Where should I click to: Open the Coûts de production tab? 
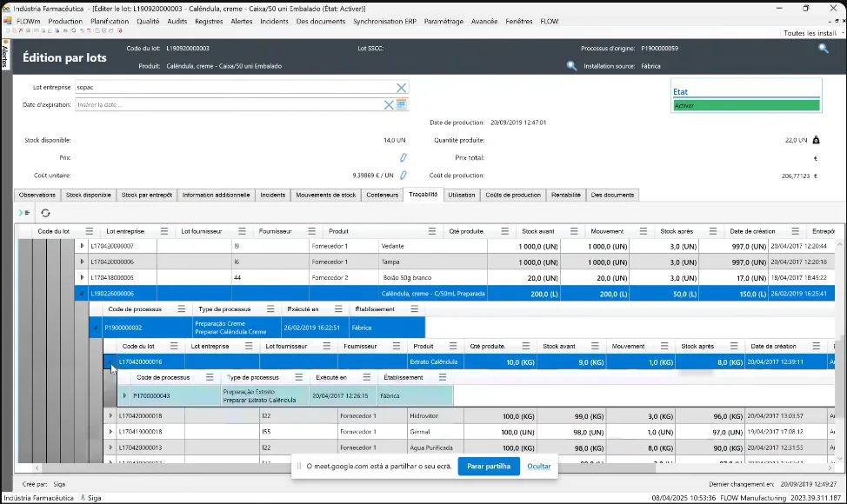coord(512,195)
